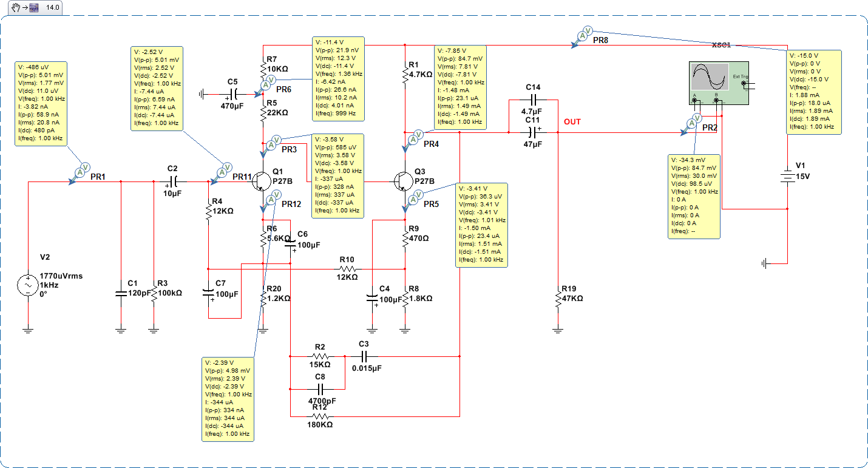Click the 5.6KΩ value of R6
The image size is (868, 468).
(279, 239)
